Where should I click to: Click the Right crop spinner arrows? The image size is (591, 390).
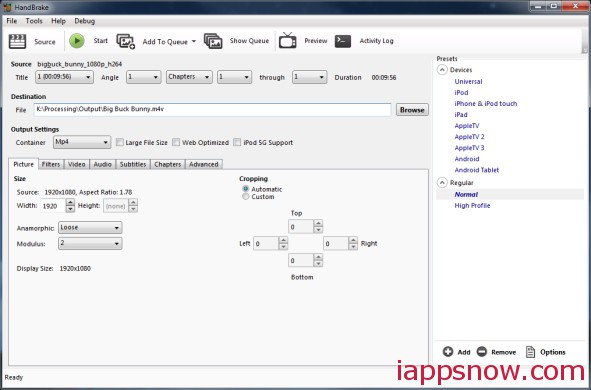point(353,243)
